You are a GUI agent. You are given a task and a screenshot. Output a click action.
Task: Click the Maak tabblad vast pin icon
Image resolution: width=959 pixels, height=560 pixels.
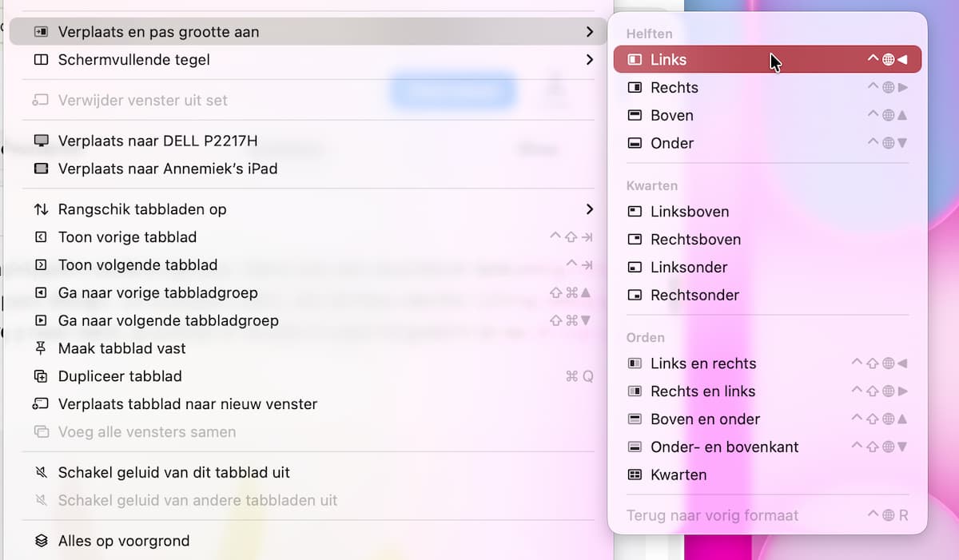click(x=42, y=348)
